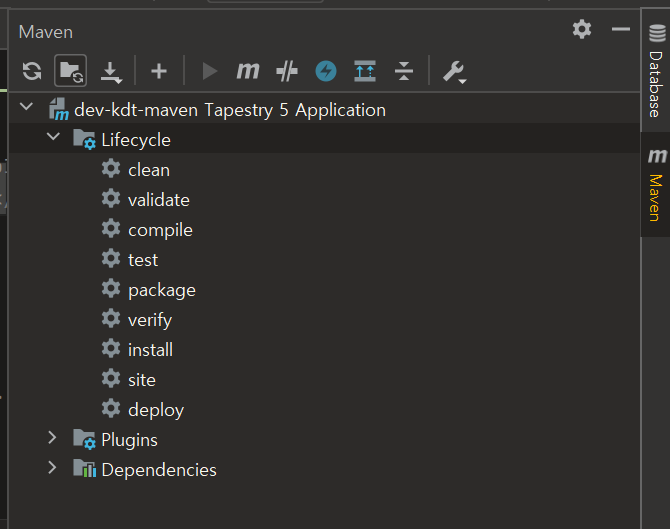Click the gear icon beside validate
670x529 pixels.
pos(111,198)
